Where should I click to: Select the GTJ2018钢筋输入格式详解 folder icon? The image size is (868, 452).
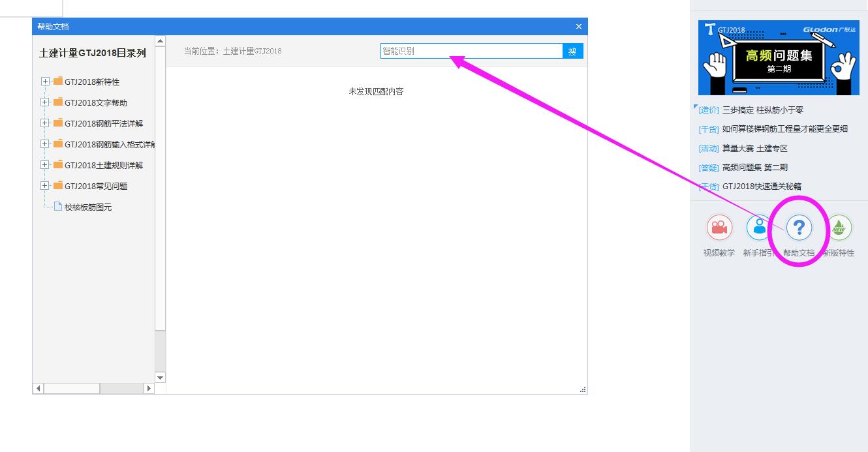pos(58,144)
